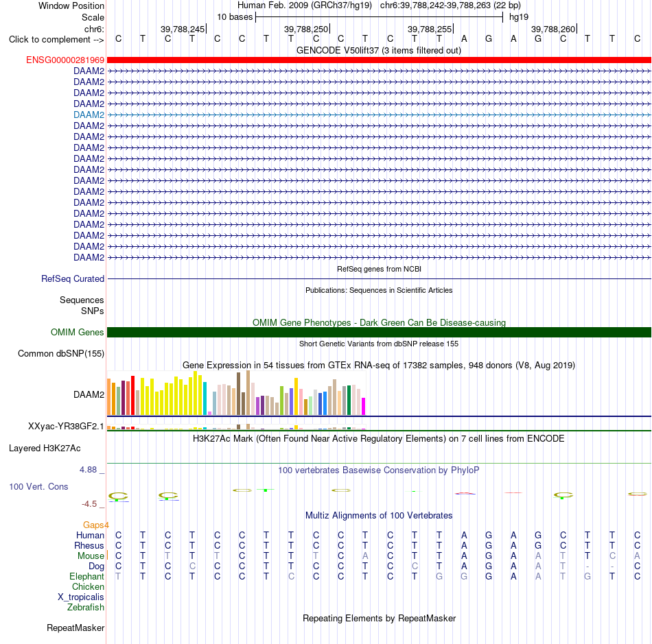Click the 39,788,260 ruler position marker
Screen dimensions: 652x644
click(x=554, y=29)
